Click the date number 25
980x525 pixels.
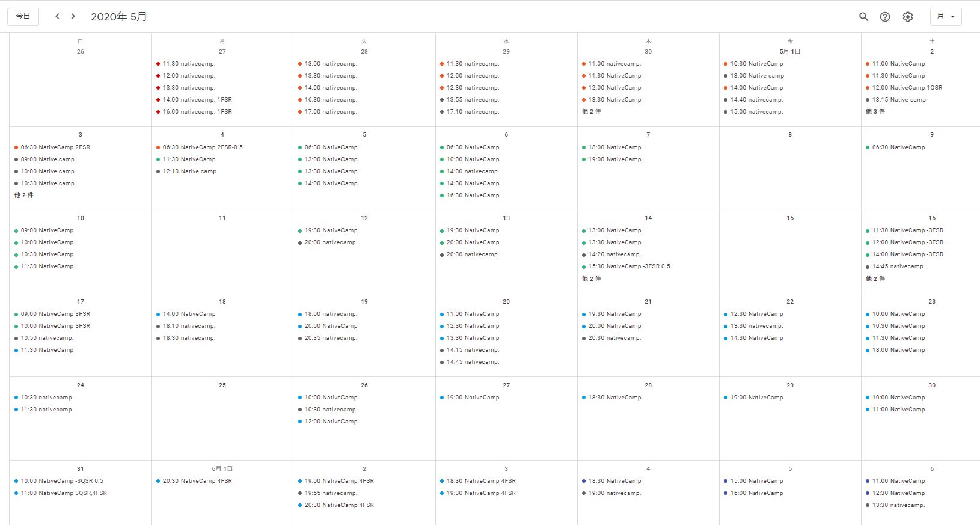(222, 385)
